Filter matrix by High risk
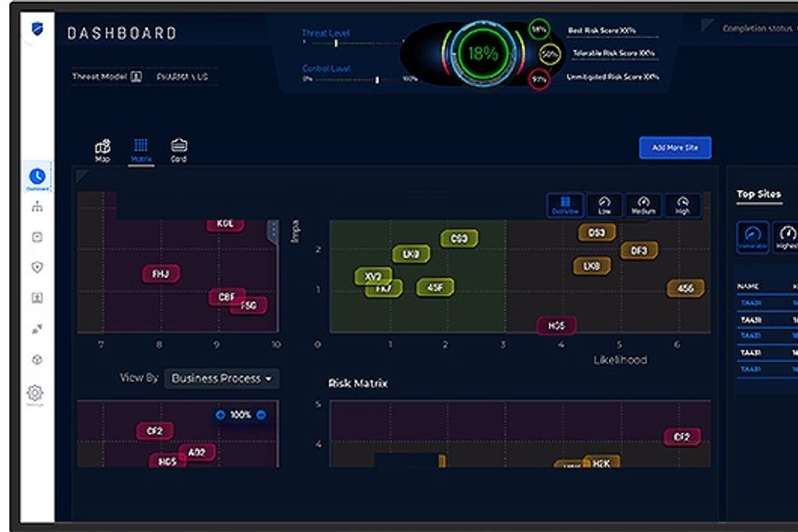The height and width of the screenshot is (532, 798). (683, 205)
